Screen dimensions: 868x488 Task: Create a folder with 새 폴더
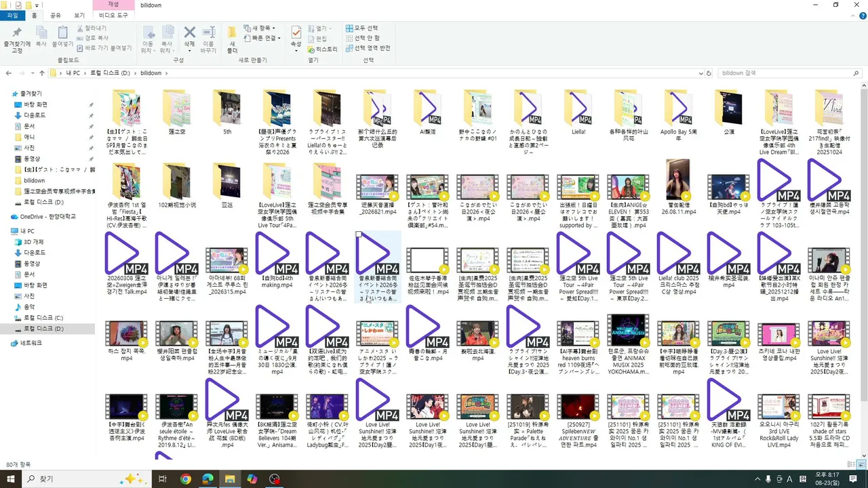[x=232, y=39]
